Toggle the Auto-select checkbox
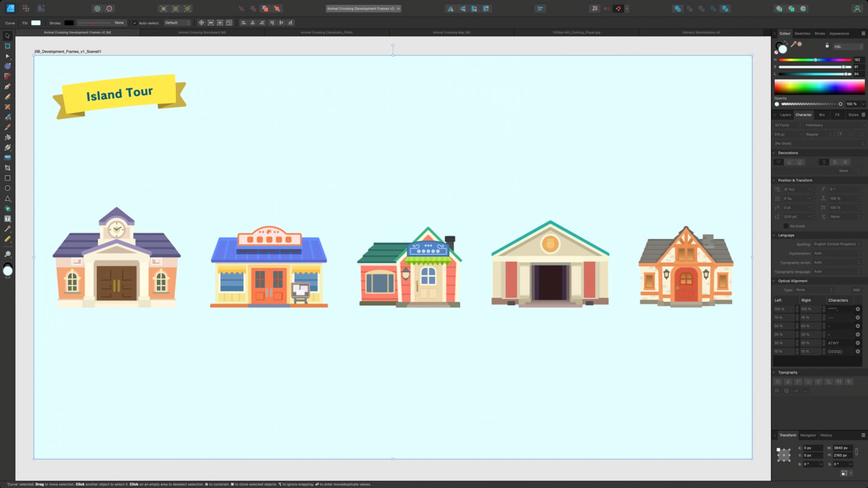868x488 pixels. coord(134,23)
